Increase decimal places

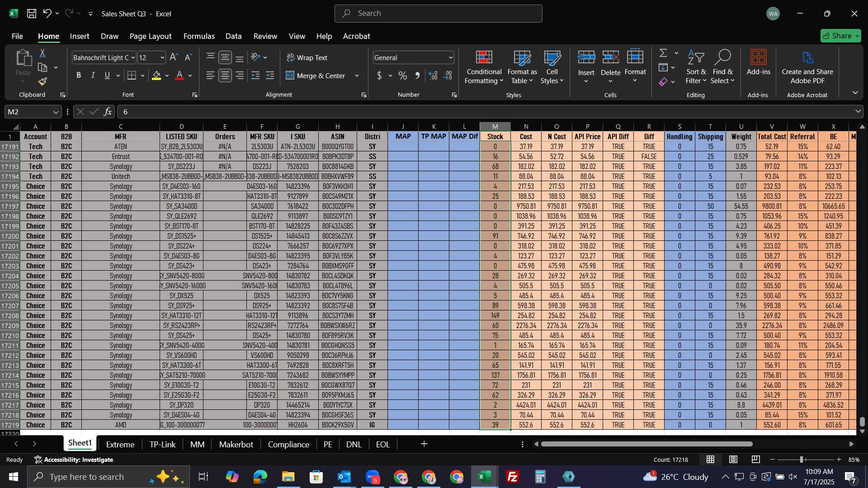(433, 76)
